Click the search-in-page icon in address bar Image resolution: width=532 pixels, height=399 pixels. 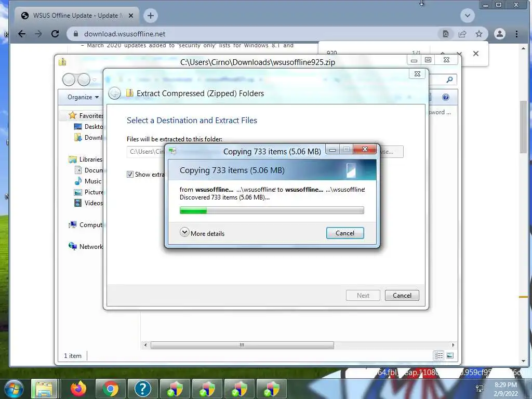(x=446, y=34)
